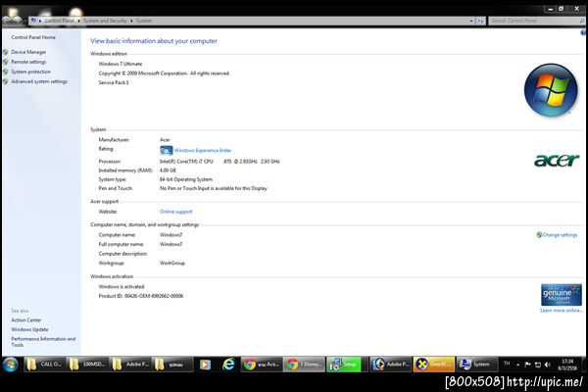Open Remote settings link
Image resolution: width=588 pixels, height=392 pixels.
(x=28, y=62)
